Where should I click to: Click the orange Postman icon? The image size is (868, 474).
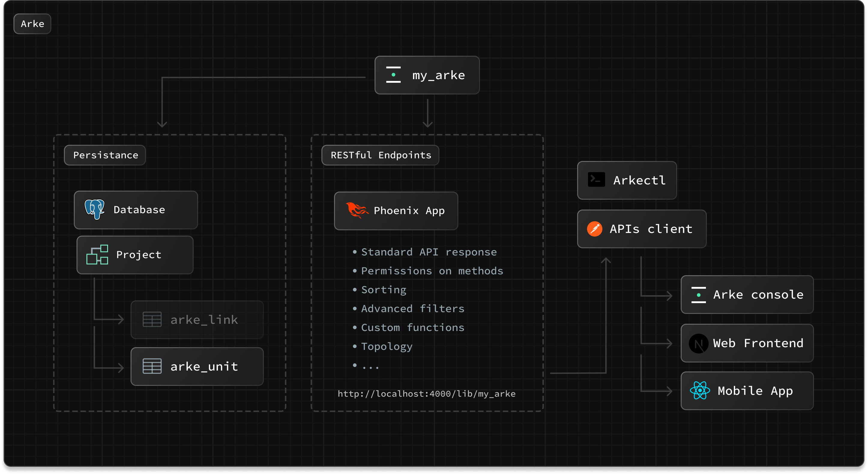point(594,229)
